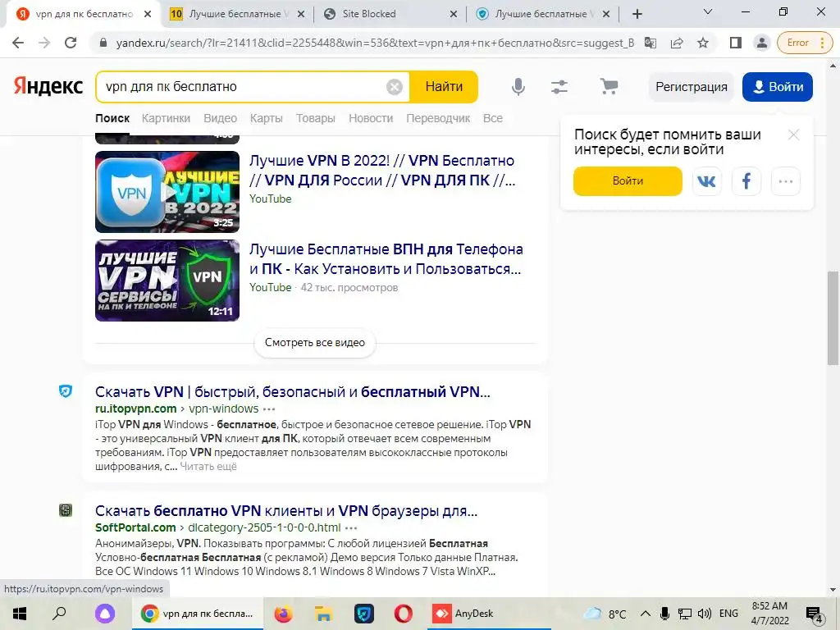Open 'Лучшие VPN В 2022!' video link
840x630 pixels.
(382, 171)
